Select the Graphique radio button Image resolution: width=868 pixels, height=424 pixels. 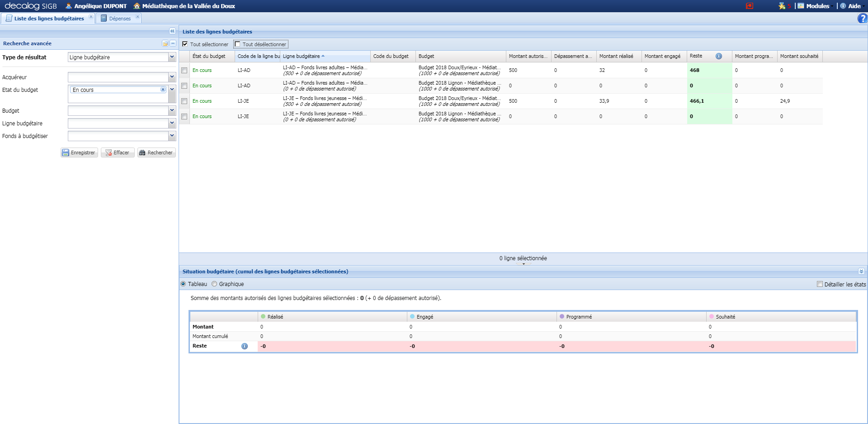214,284
